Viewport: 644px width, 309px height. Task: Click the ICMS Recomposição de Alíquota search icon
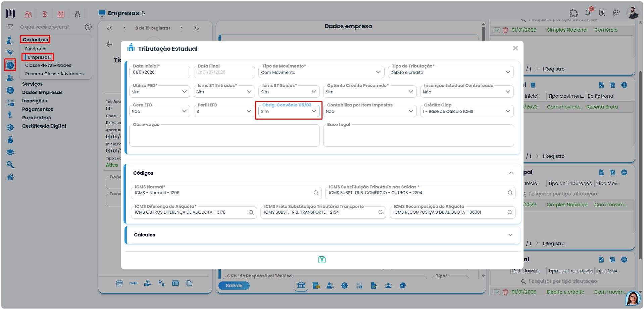coord(510,212)
